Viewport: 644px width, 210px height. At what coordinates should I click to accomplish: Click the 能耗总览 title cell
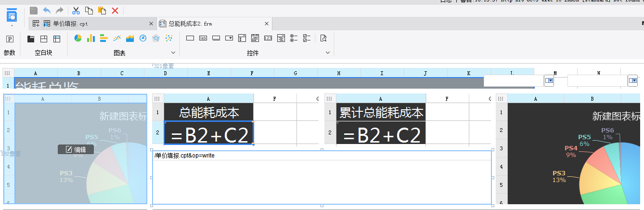(274, 83)
